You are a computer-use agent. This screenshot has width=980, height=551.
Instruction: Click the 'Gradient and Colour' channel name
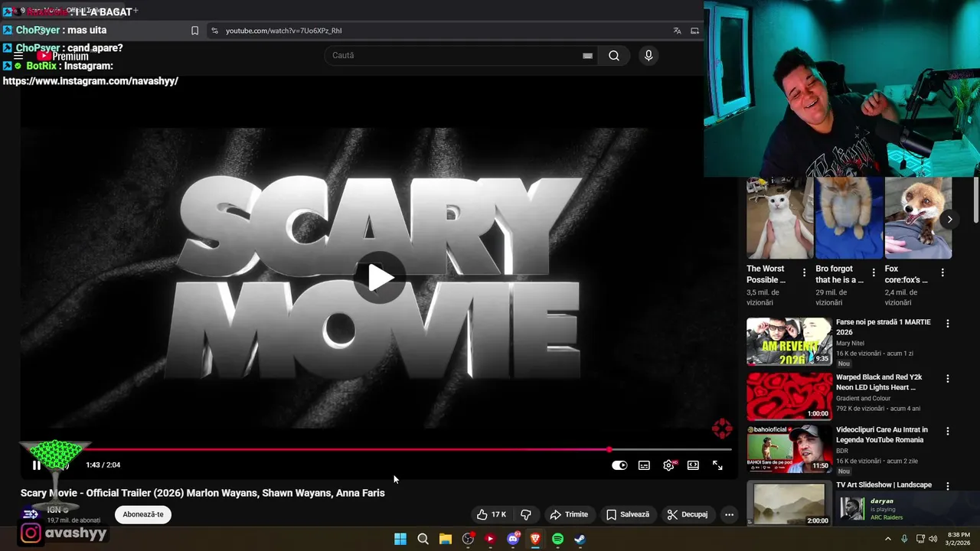pos(864,399)
